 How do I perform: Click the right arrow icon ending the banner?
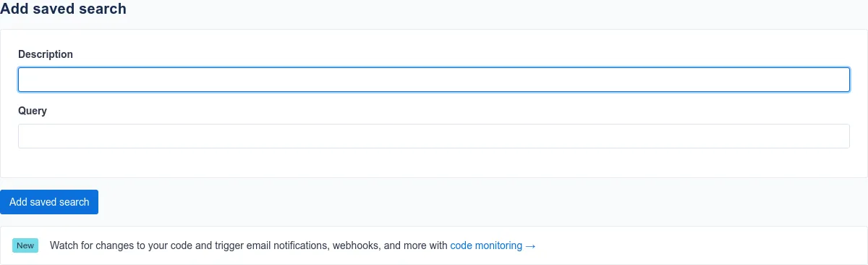pos(530,245)
